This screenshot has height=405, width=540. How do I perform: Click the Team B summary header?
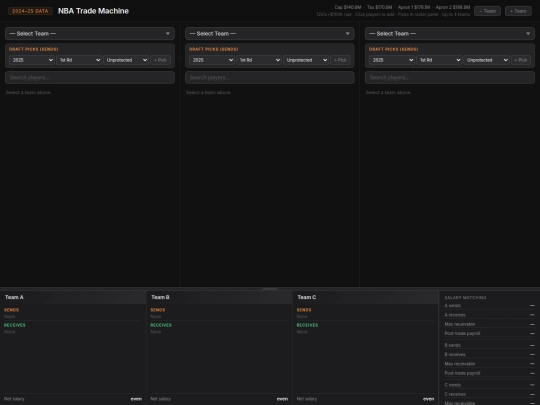click(x=219, y=297)
